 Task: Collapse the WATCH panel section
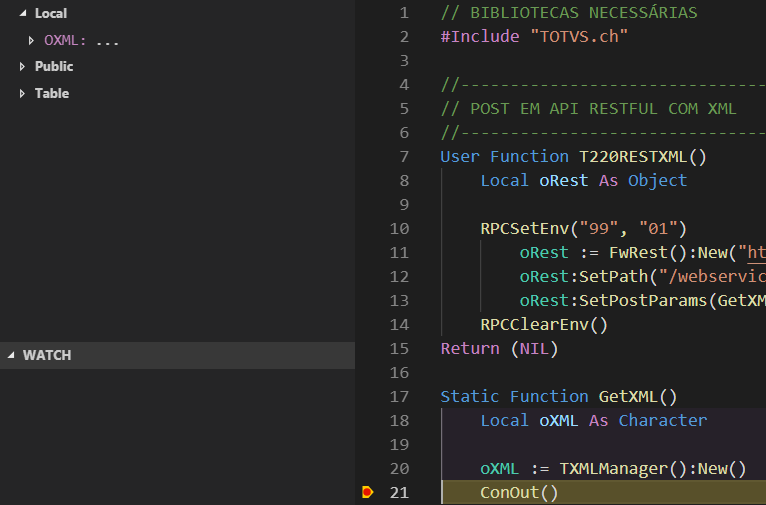pos(11,355)
